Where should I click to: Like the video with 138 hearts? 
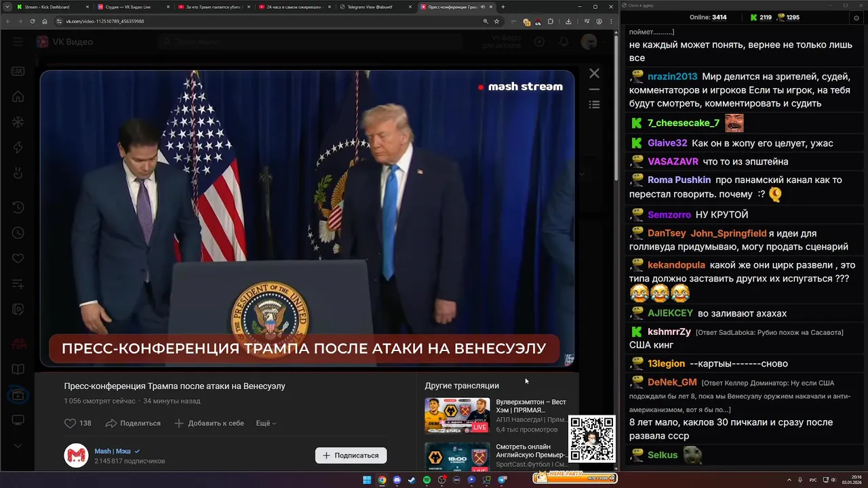coord(77,423)
